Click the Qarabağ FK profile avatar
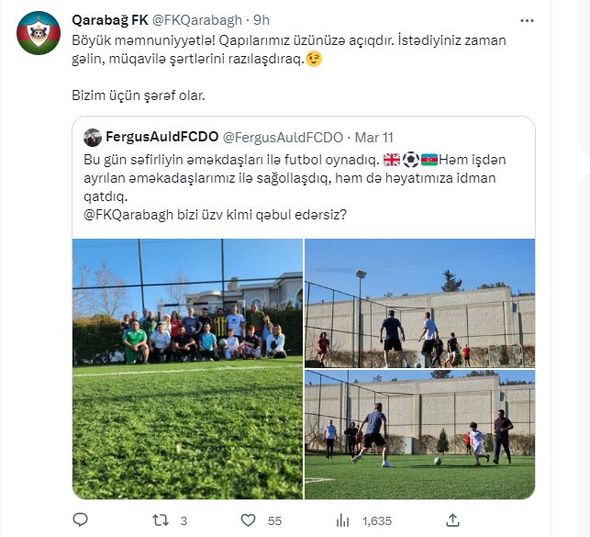The image size is (590, 537). tap(38, 33)
